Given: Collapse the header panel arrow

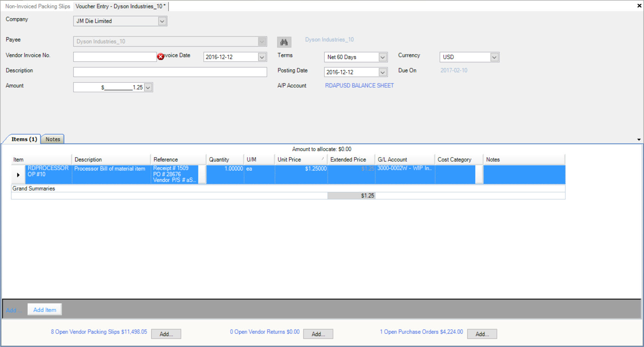Looking at the screenshot, I should coord(639,140).
